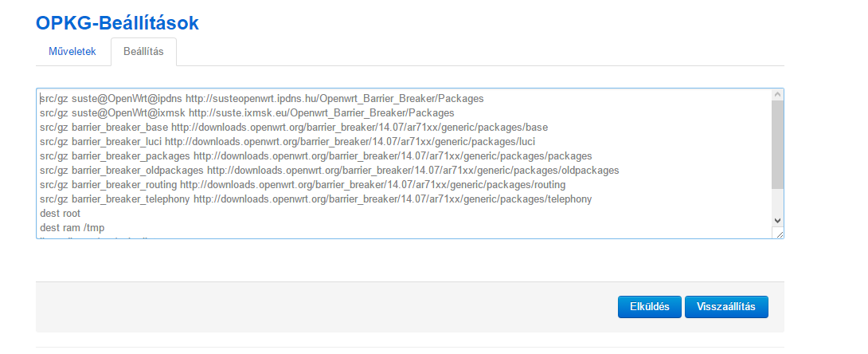This screenshot has height=354, width=868.
Task: Click the barrier_breaker_packages source line
Action: [x=315, y=156]
